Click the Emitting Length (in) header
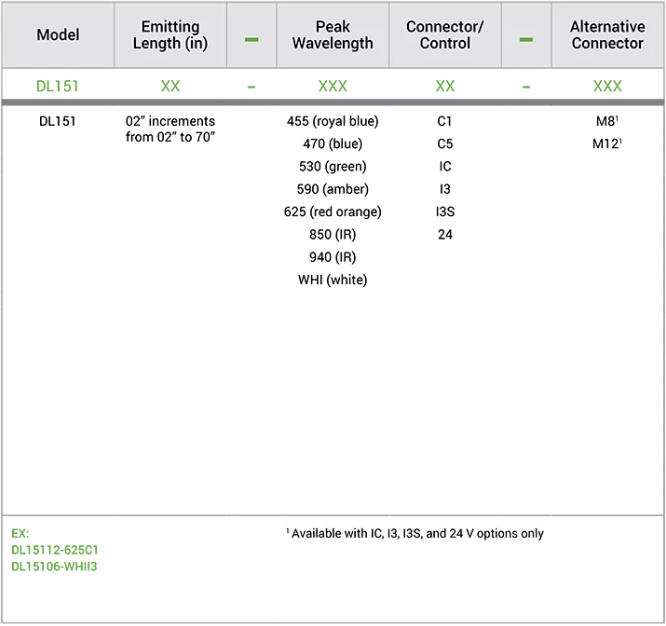Viewport: 666px width, 626px height. (170, 35)
